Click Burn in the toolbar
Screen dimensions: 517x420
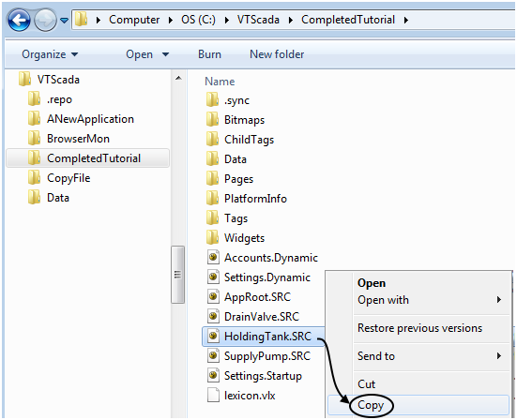tap(209, 54)
